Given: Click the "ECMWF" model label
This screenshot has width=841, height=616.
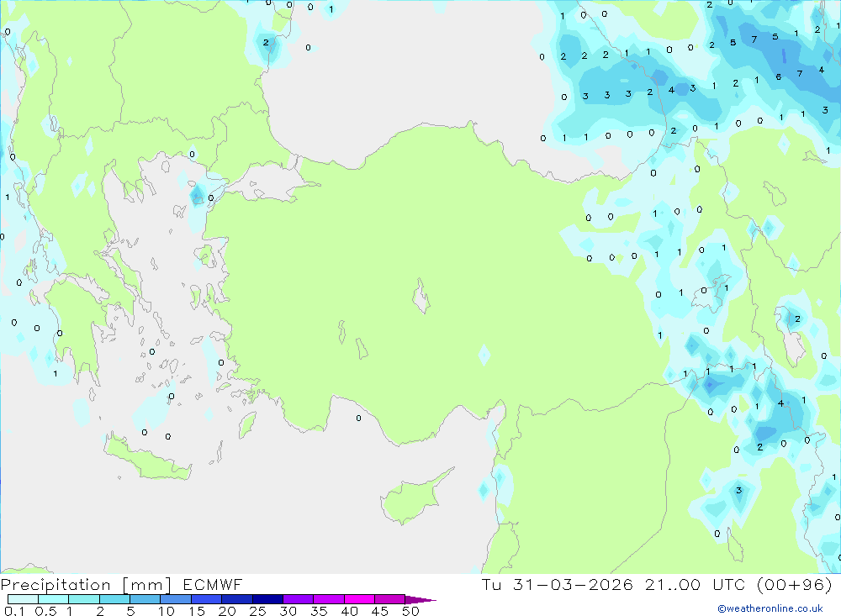Looking at the screenshot, I should (213, 584).
